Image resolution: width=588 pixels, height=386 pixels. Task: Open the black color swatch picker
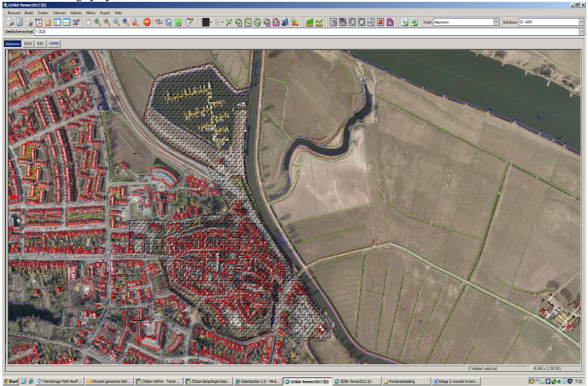(x=206, y=22)
